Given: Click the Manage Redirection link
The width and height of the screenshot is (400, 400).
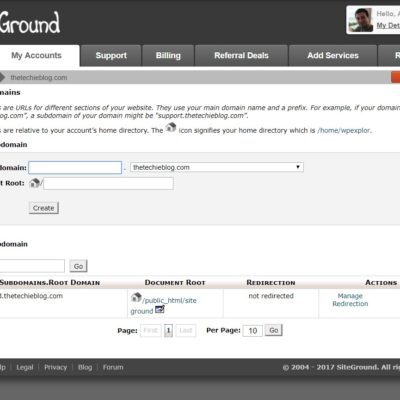Looking at the screenshot, I should click(350, 300).
